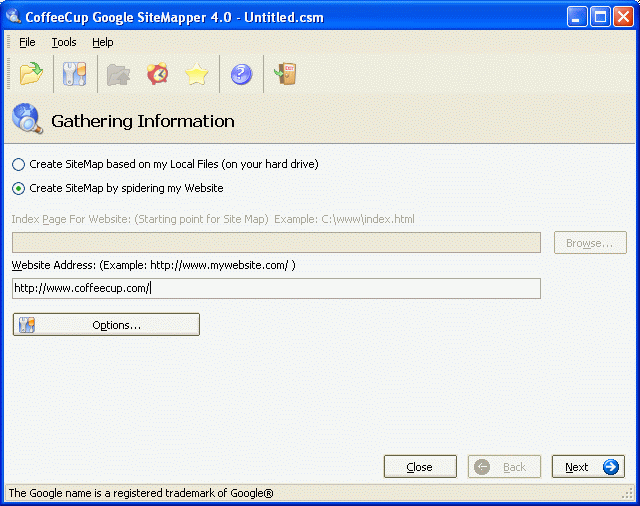Click the Google trademark status bar text
The width and height of the screenshot is (640, 506).
141,493
